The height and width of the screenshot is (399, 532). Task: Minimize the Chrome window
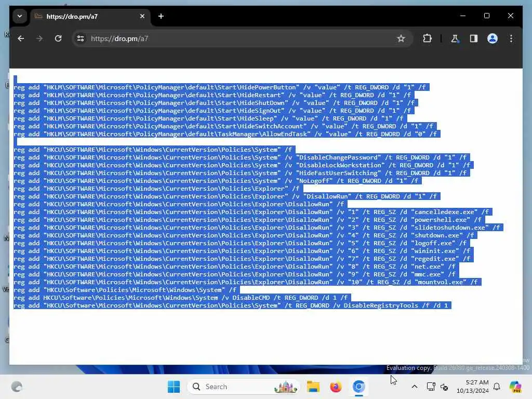coord(463,16)
